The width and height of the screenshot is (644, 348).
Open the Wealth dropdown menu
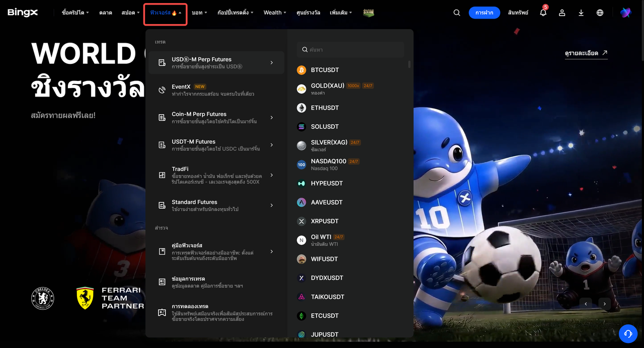(275, 13)
